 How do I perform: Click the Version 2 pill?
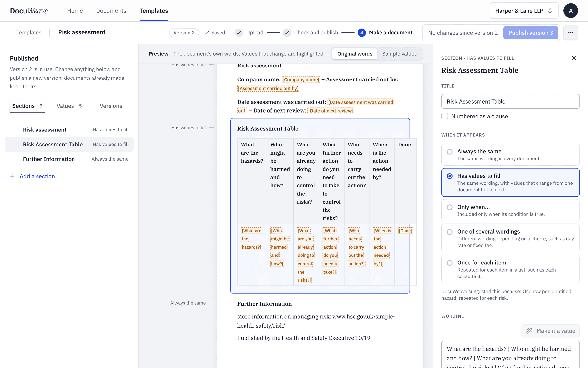(184, 33)
